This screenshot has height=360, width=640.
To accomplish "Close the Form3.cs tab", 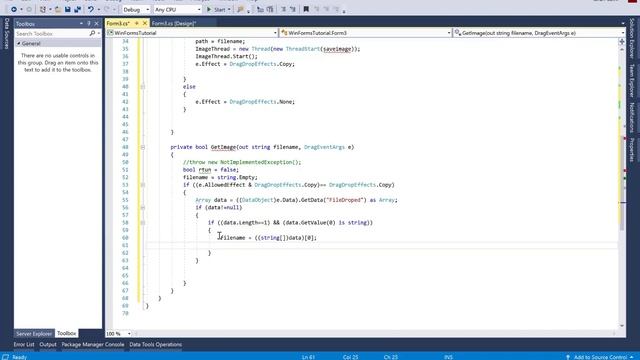I will coord(144,23).
